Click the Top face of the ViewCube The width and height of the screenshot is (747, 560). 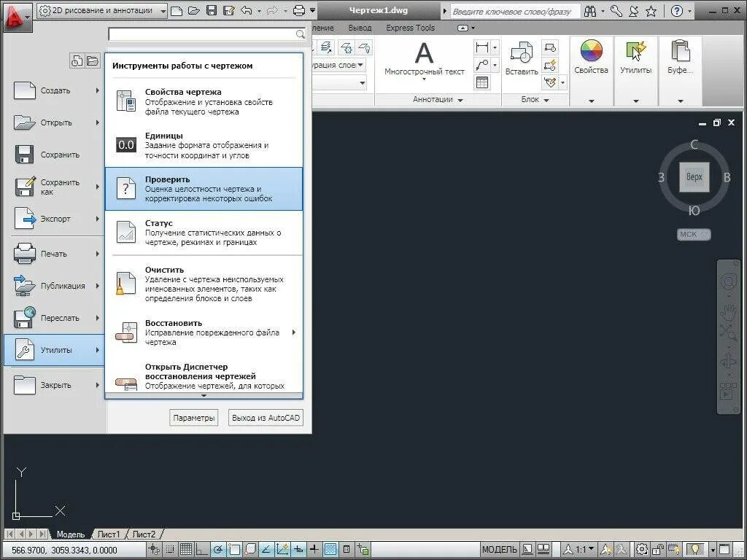[x=694, y=177]
